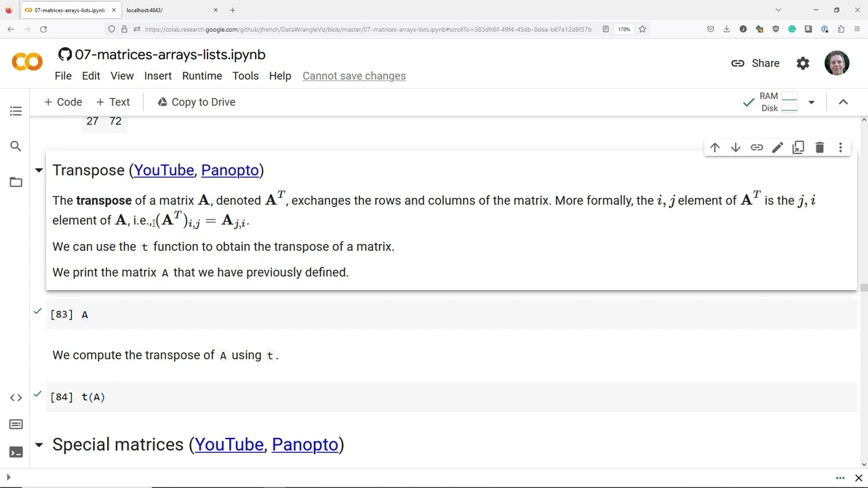Screen dimensions: 868x488
Task: Collapse the Special matrices section
Action: pos(39,445)
